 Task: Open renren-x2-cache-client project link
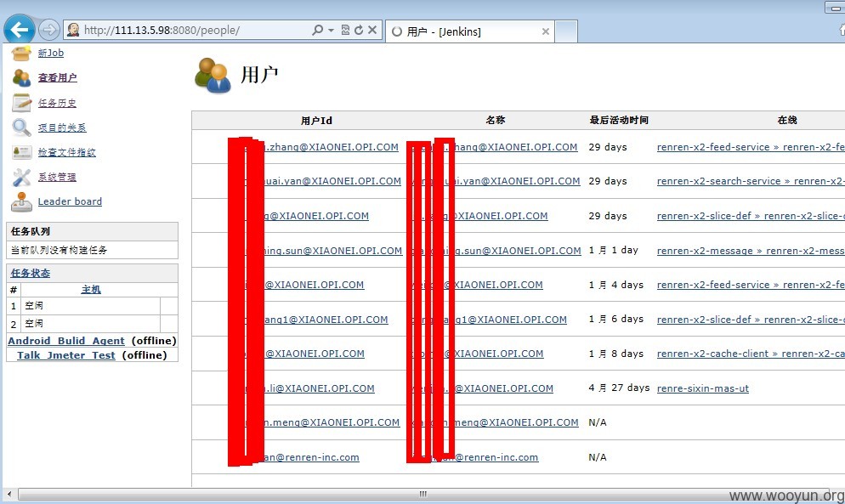pyautogui.click(x=712, y=354)
